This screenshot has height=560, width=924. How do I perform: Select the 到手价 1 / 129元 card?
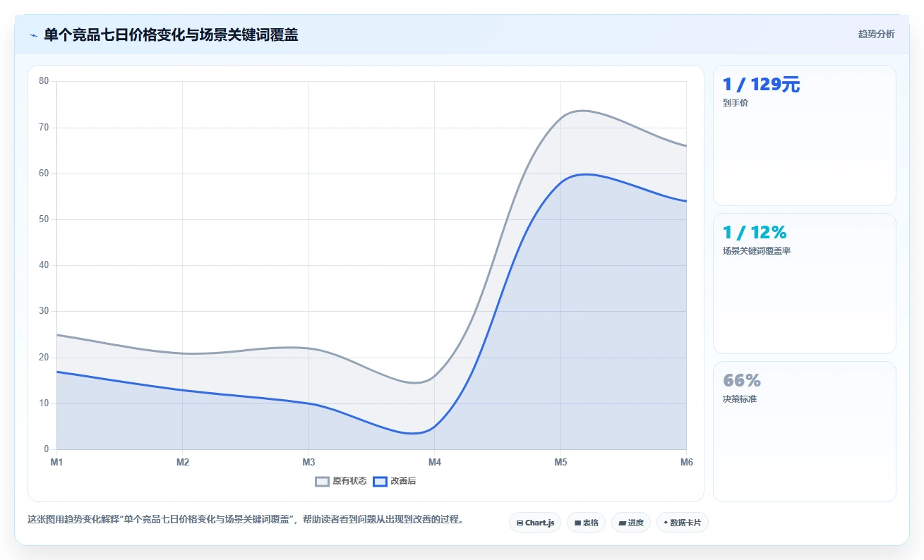click(804, 135)
